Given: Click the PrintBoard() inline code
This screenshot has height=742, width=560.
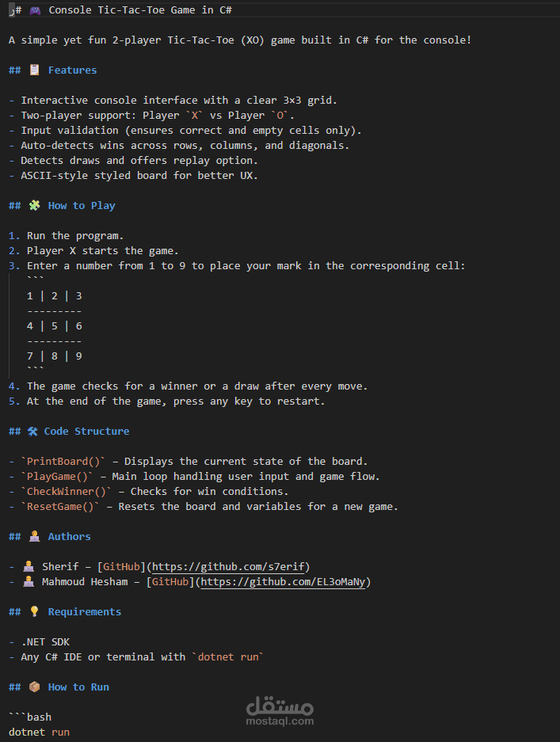Looking at the screenshot, I should (66, 461).
